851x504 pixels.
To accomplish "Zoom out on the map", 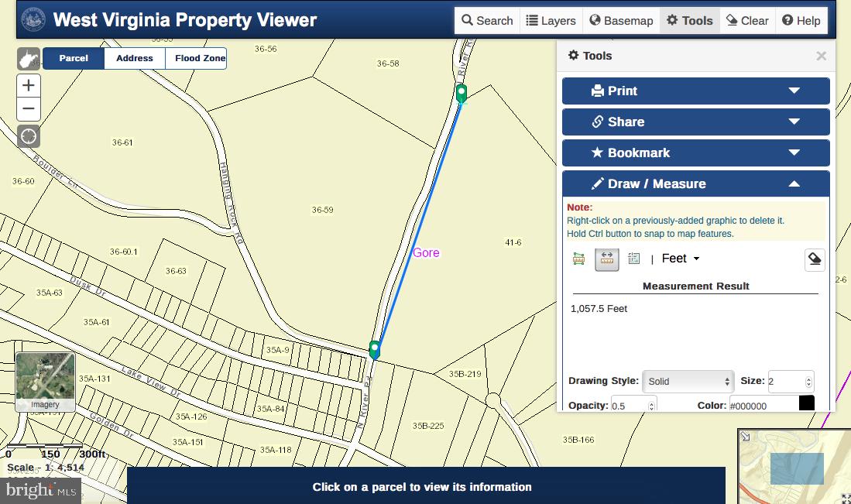I will point(29,109).
